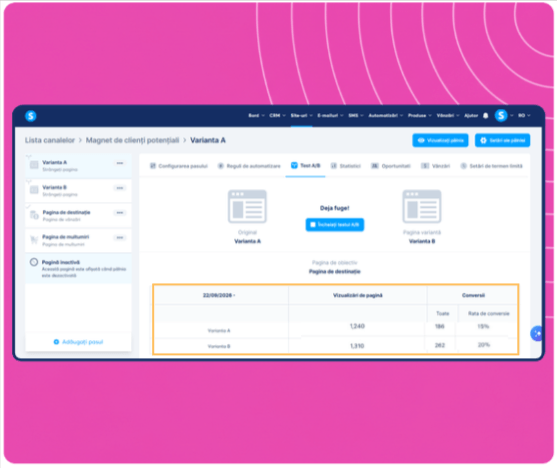
Task: Select Pagina de mulțumiri step
Action: pos(78,241)
